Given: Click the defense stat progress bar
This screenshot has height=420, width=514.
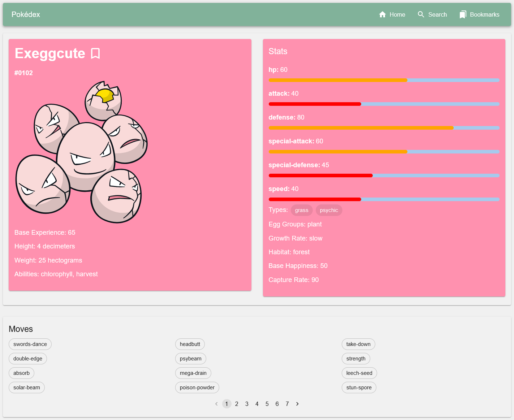Looking at the screenshot, I should (384, 128).
